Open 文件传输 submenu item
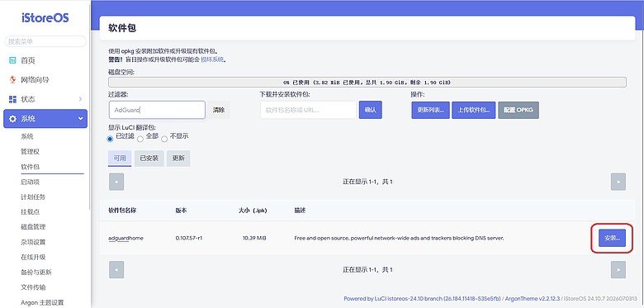This screenshot has width=644, height=308. point(33,287)
